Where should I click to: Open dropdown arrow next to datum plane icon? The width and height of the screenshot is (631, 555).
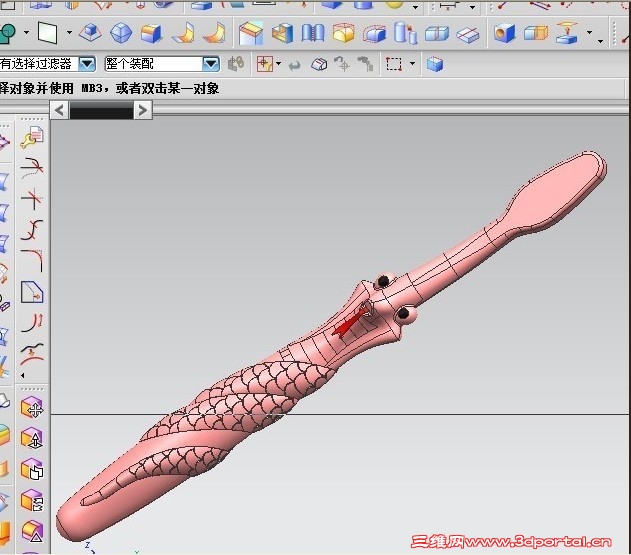(69, 32)
